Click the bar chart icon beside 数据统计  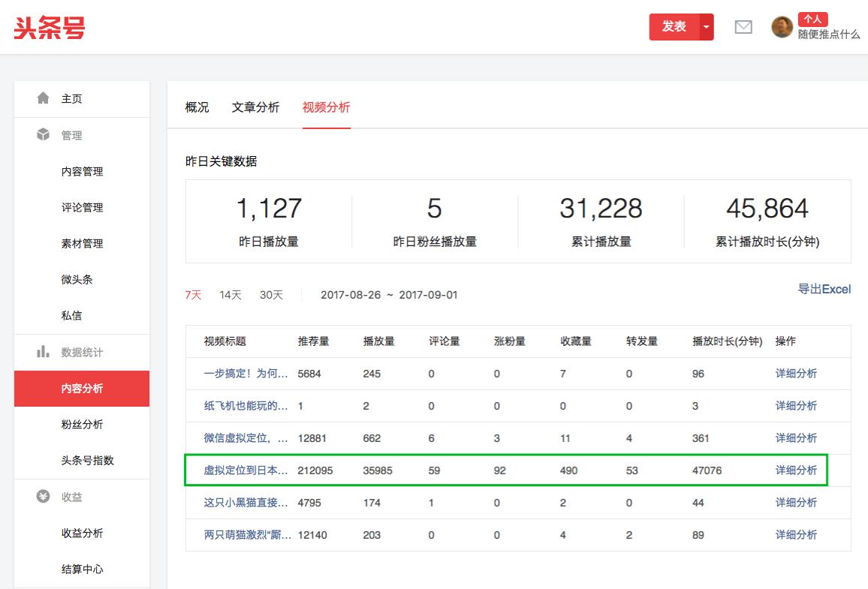[x=41, y=352]
